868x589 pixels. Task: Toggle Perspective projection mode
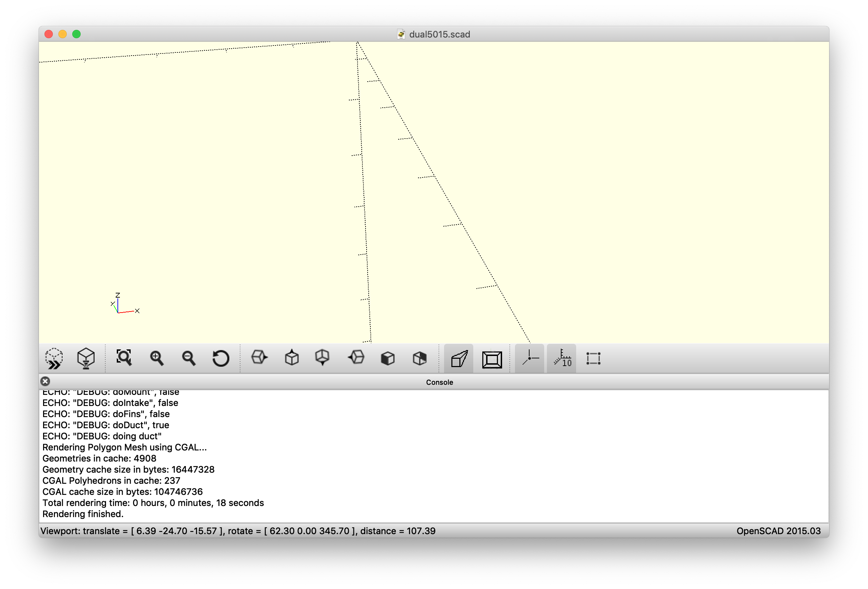pyautogui.click(x=459, y=359)
